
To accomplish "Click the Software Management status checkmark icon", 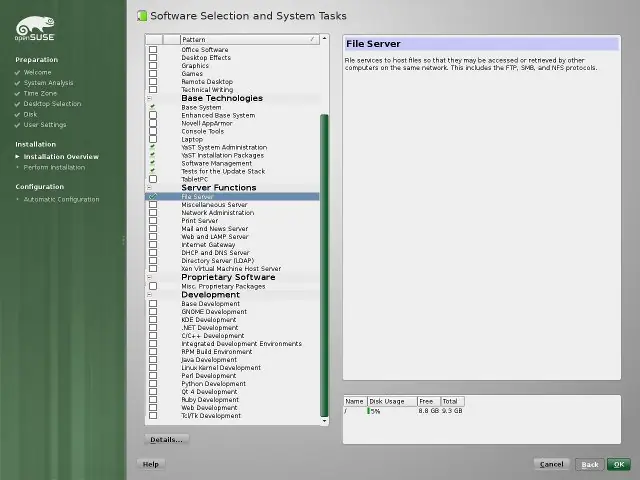I will click(153, 163).
